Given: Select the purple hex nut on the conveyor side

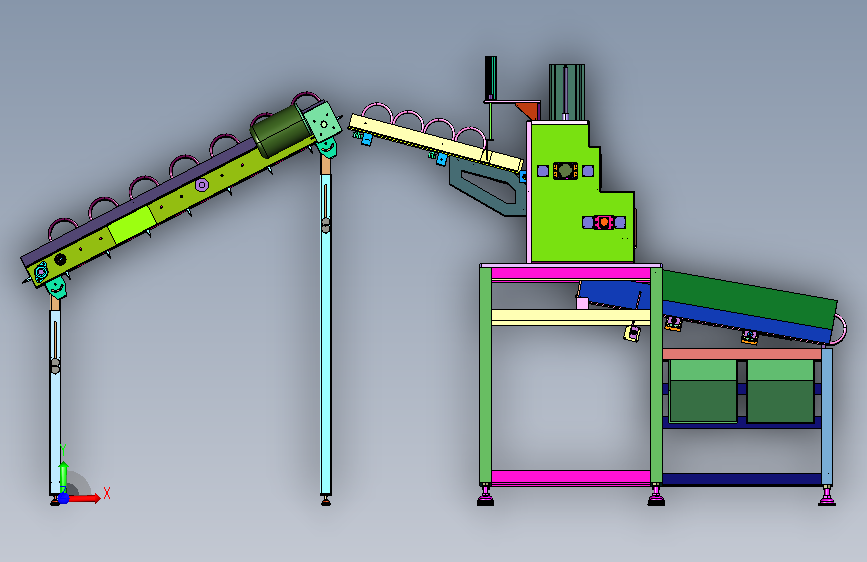Looking at the screenshot, I should (x=202, y=185).
